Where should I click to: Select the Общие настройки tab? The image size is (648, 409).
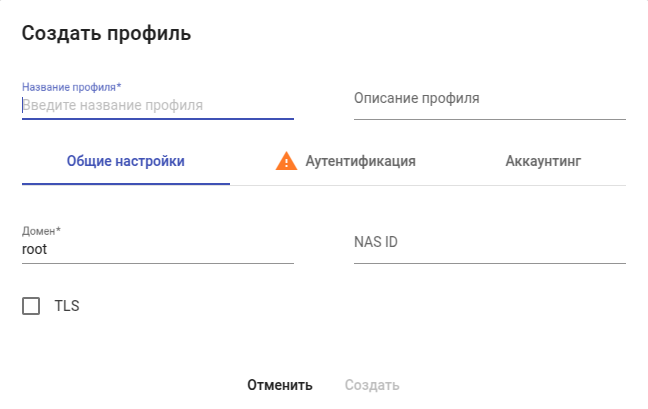(x=126, y=160)
